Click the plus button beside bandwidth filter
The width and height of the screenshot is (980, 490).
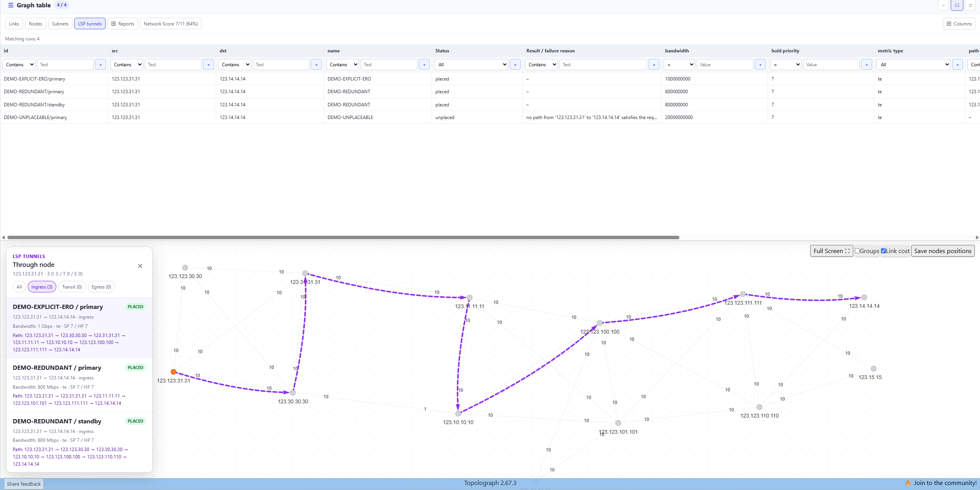(x=760, y=65)
